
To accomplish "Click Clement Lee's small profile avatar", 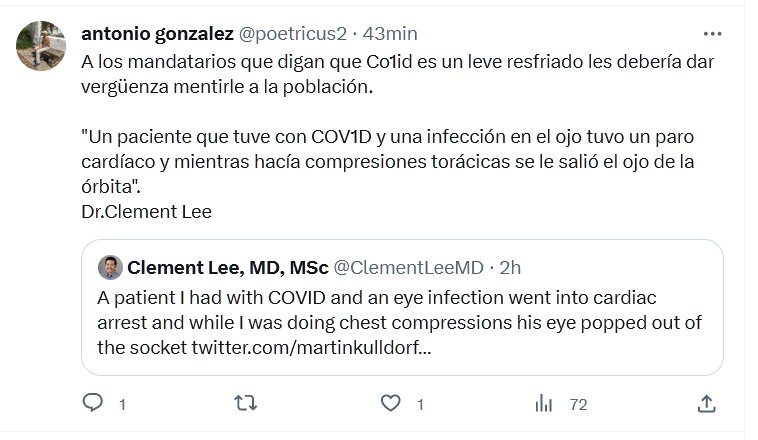I will [x=110, y=267].
